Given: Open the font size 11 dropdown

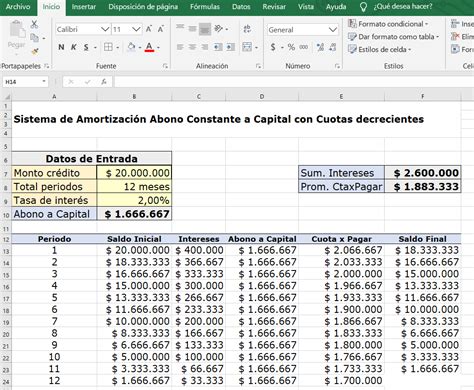Looking at the screenshot, I should coord(136,29).
